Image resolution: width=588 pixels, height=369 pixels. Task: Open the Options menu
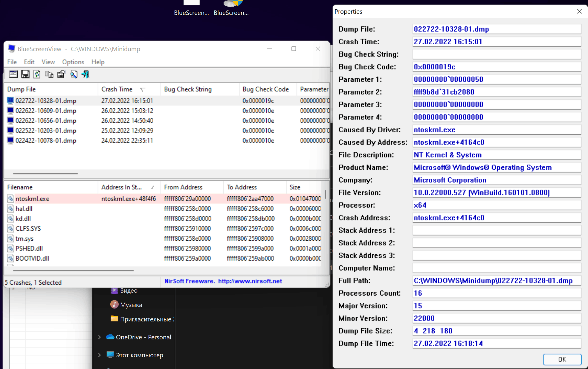click(x=73, y=62)
